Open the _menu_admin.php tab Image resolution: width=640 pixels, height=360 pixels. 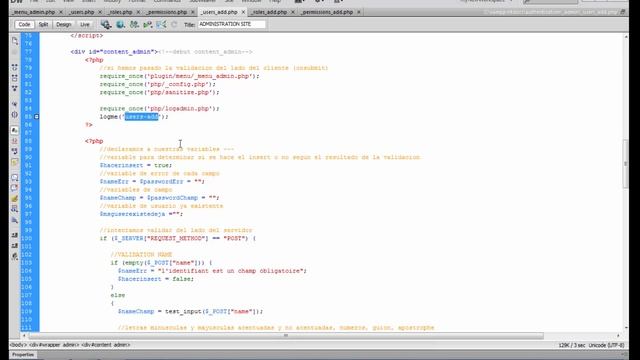[x=34, y=12]
